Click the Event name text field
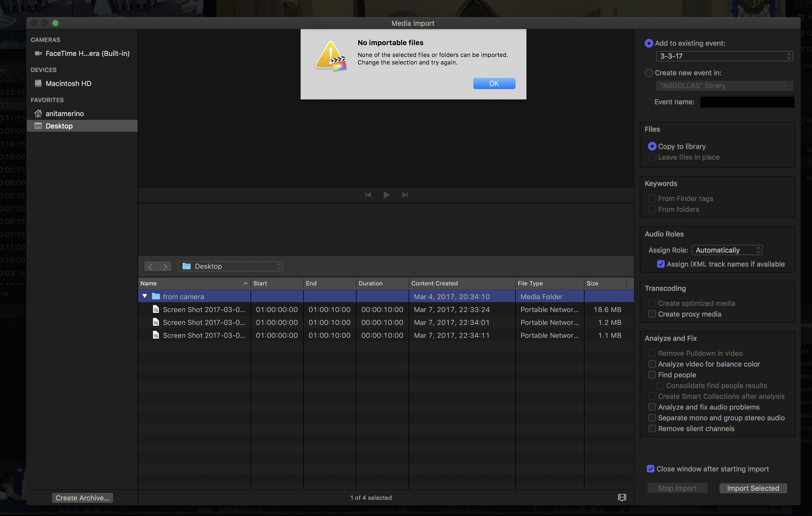Viewport: 812px width, 516px height. pyautogui.click(x=747, y=102)
